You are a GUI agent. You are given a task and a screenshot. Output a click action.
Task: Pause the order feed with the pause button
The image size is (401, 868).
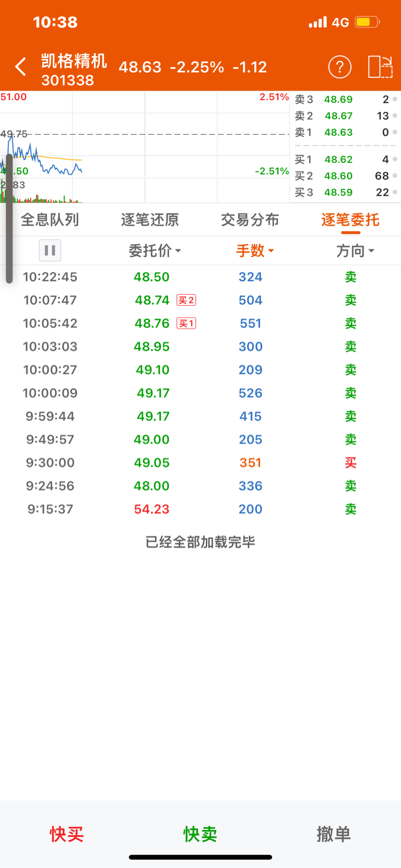click(50, 251)
